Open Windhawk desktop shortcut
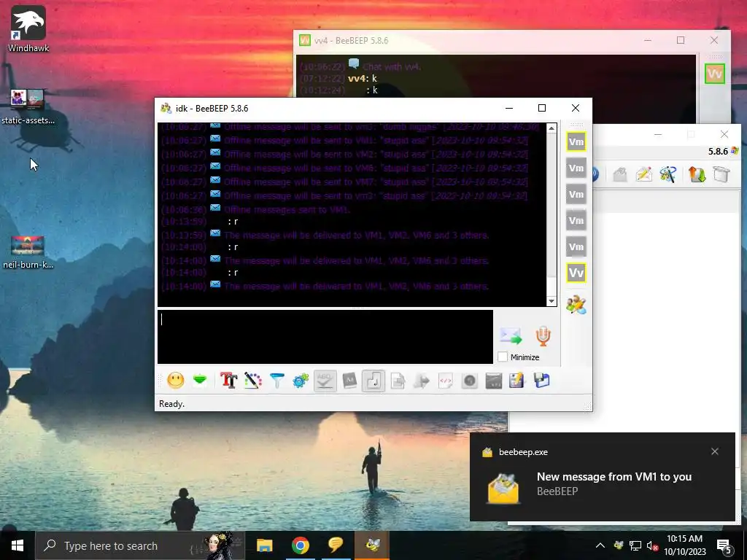Viewport: 747px width, 560px height. pyautogui.click(x=28, y=28)
